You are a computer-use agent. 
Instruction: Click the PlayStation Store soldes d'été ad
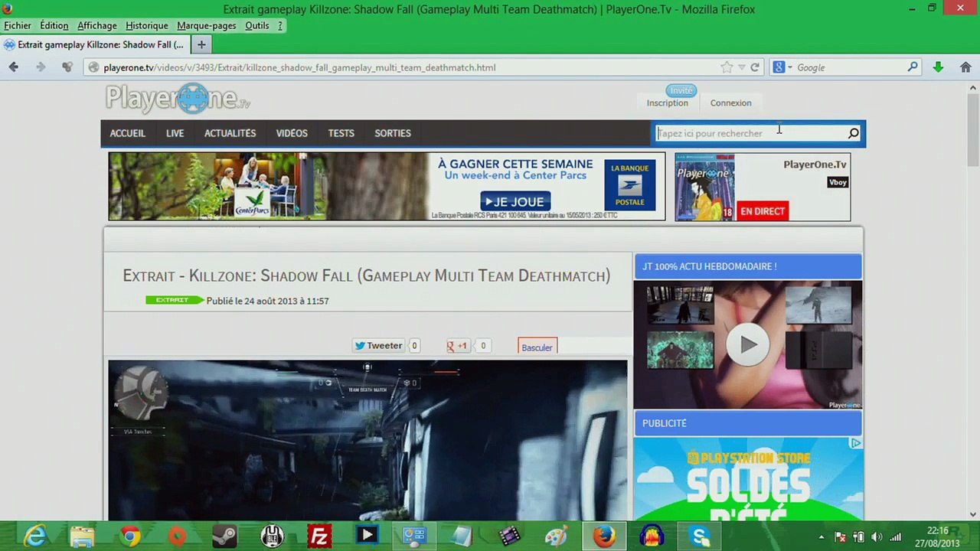click(x=748, y=479)
